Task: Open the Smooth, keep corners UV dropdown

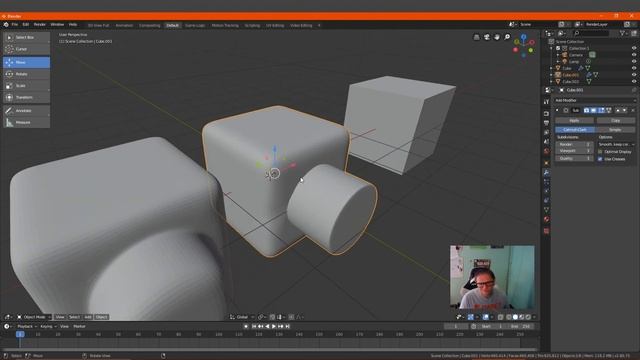Action: click(x=616, y=144)
